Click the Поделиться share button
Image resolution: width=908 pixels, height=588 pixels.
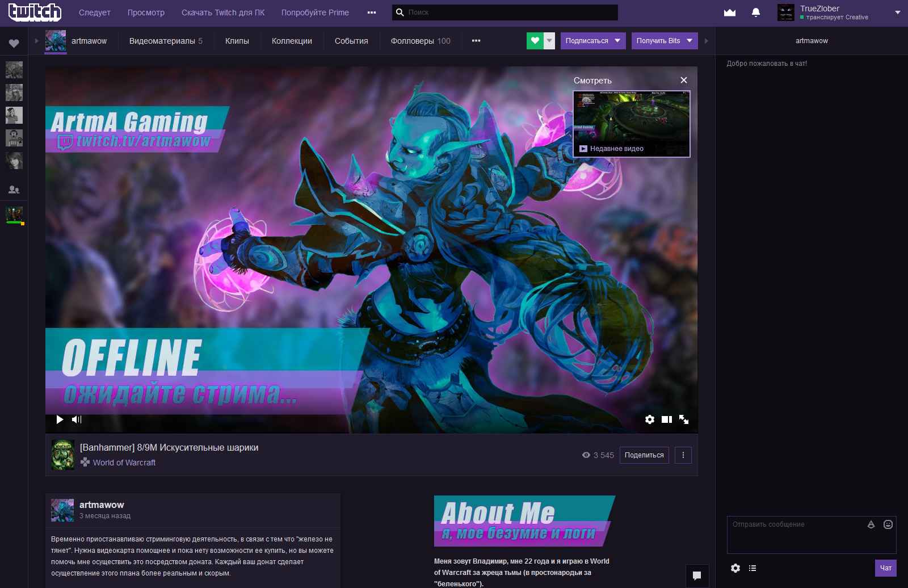[644, 455]
